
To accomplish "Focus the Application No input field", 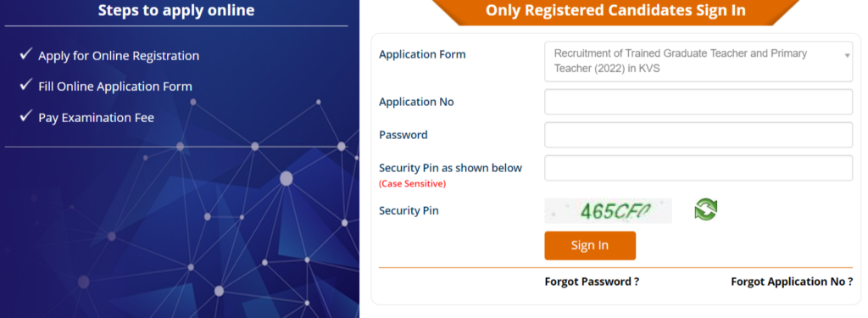I will (698, 102).
